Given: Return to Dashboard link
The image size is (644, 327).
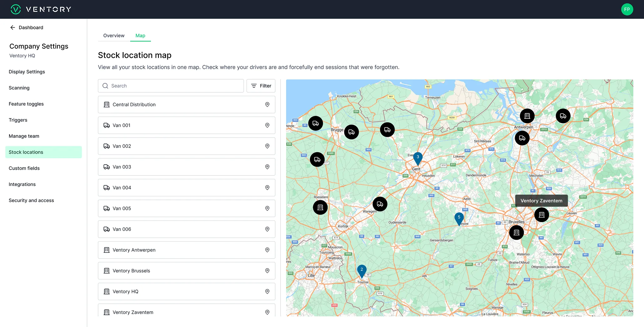Looking at the screenshot, I should click(31, 28).
